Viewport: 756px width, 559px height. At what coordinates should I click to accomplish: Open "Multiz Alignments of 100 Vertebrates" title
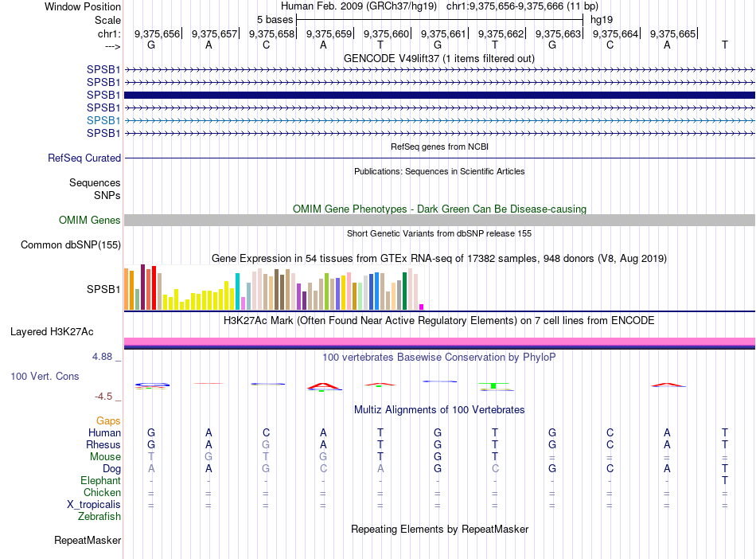tap(439, 410)
